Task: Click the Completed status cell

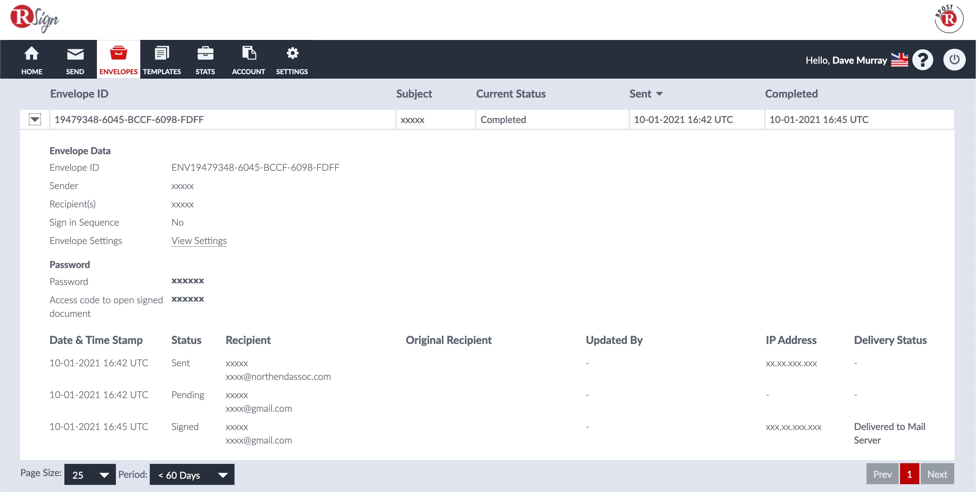Action: (x=552, y=120)
